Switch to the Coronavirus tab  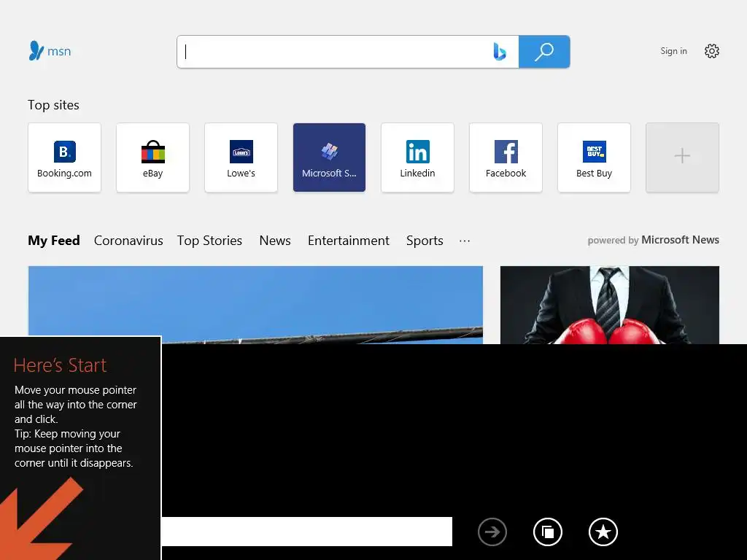(128, 241)
